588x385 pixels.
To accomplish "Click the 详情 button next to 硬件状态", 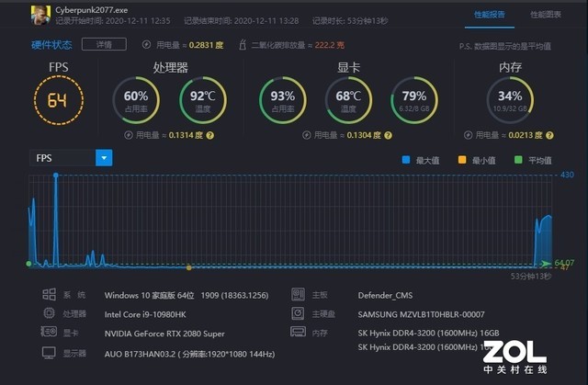I will click(104, 44).
